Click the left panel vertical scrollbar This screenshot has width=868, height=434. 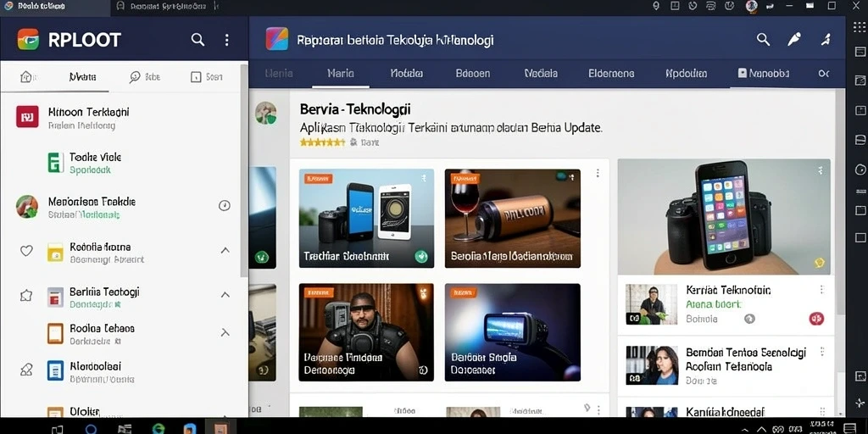[x=244, y=171]
